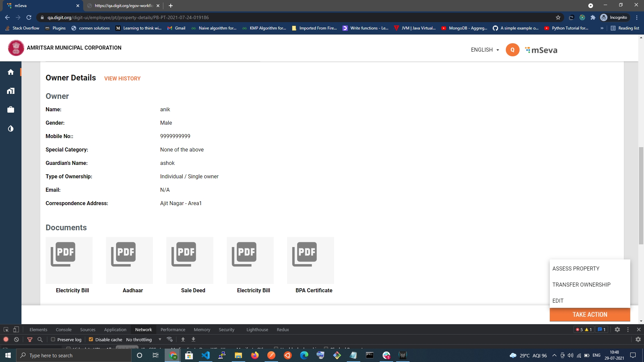Image resolution: width=644 pixels, height=362 pixels.
Task: Click the TAKE ACTION button
Action: tap(590, 314)
